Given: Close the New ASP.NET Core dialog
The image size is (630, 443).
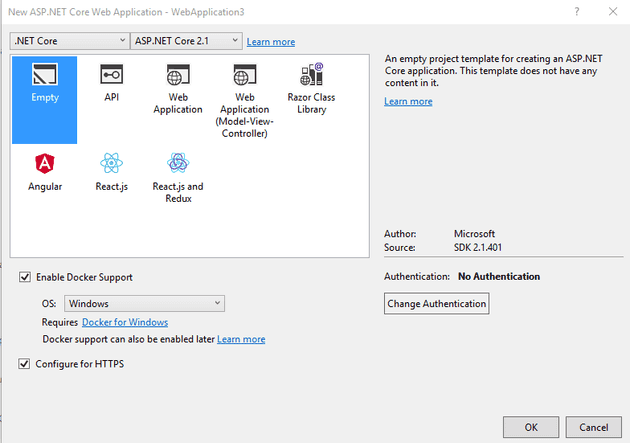Looking at the screenshot, I should [613, 12].
